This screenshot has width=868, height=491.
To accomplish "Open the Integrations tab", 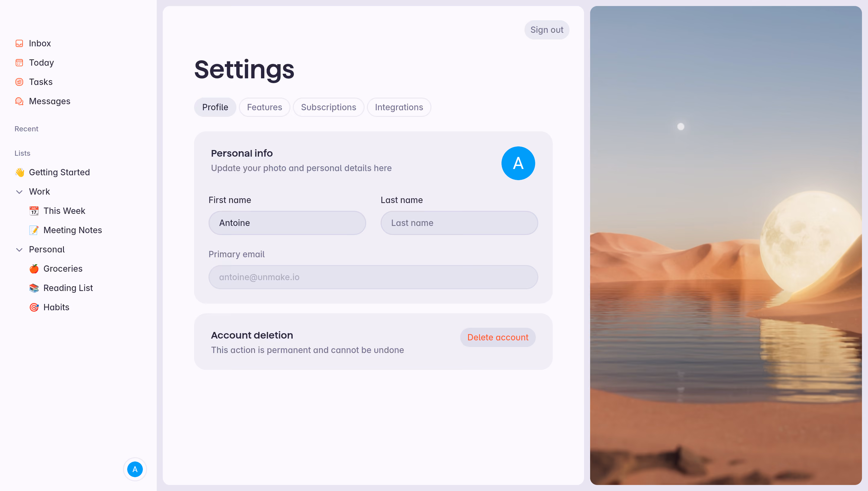I will (399, 107).
